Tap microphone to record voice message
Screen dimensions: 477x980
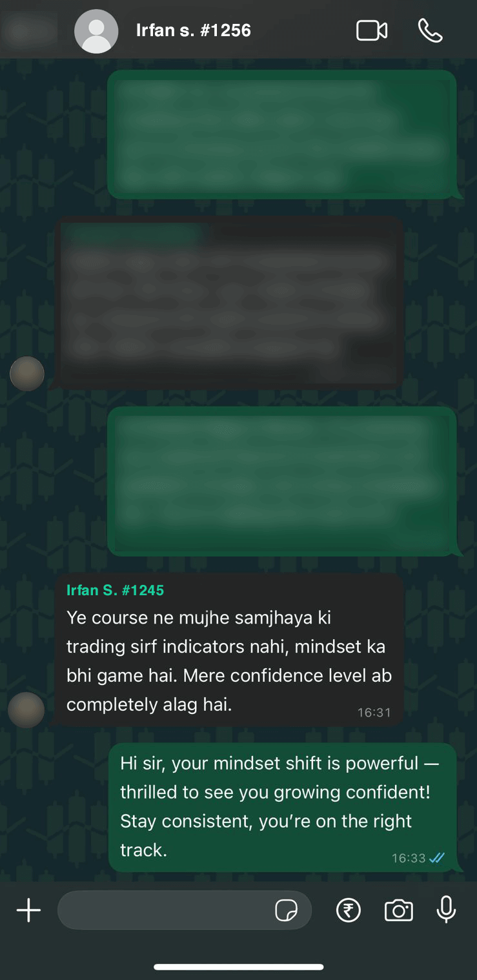pyautogui.click(x=446, y=910)
